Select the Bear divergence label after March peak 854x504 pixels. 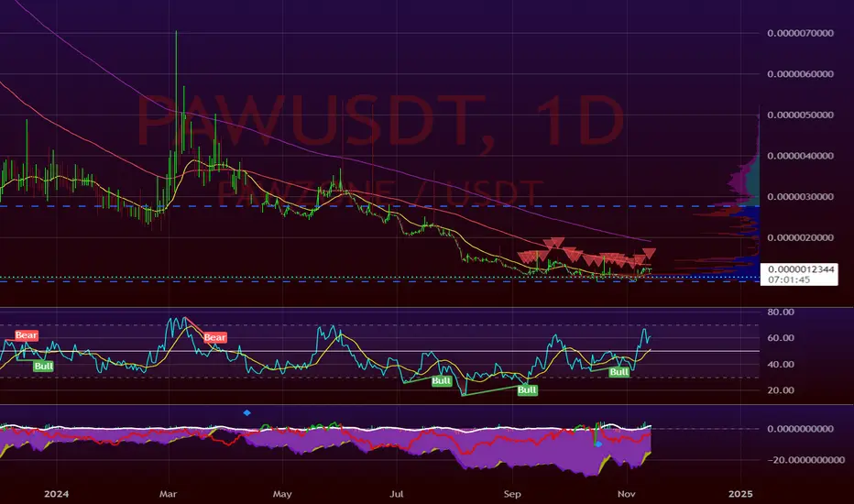point(215,337)
